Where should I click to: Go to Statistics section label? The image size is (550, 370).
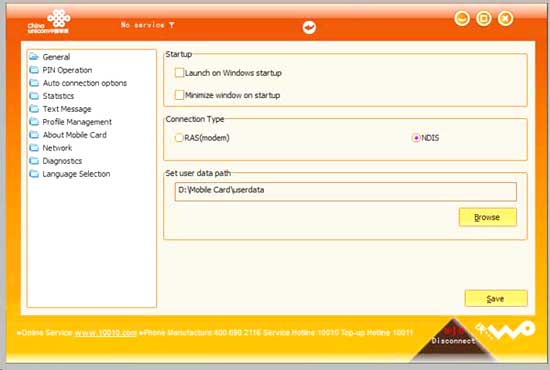(58, 96)
